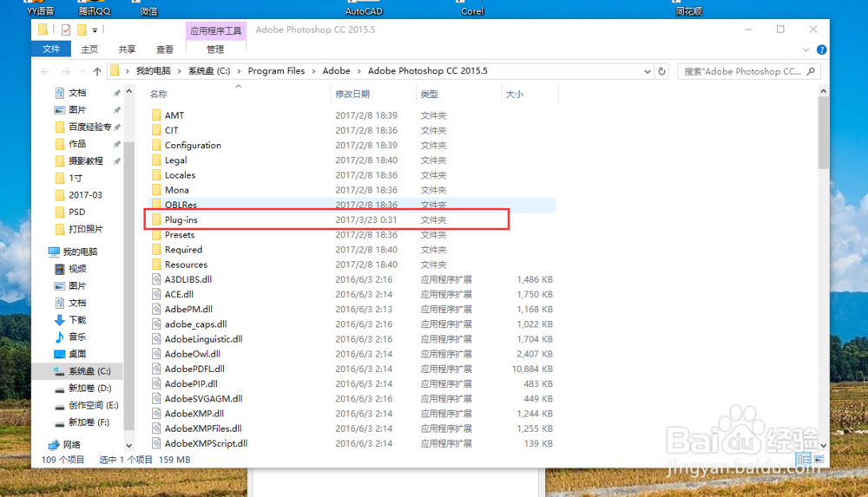Expand the breadcrumb arrow after 系统盘 (C:)

240,71
